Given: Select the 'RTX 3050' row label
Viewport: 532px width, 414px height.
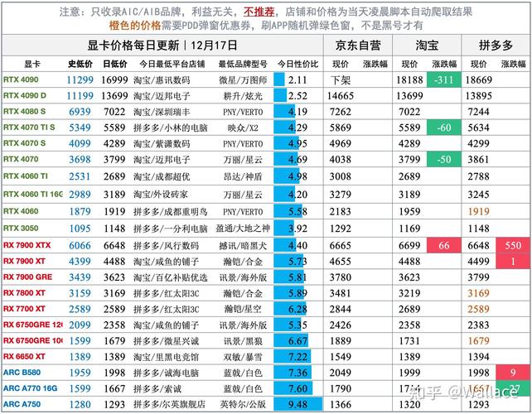Looking at the screenshot, I should [x=21, y=229].
